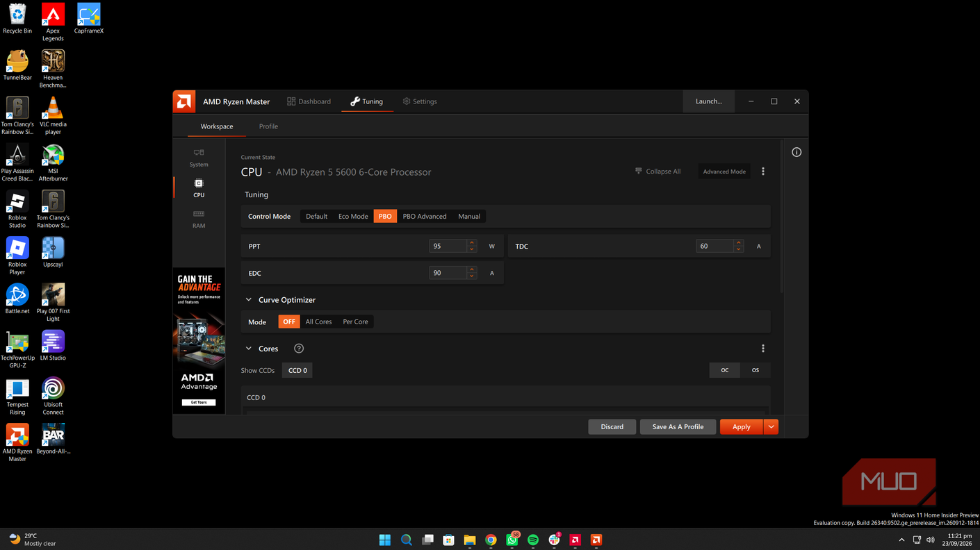Click Save As A Profile
The width and height of the screenshot is (980, 550).
(x=678, y=427)
